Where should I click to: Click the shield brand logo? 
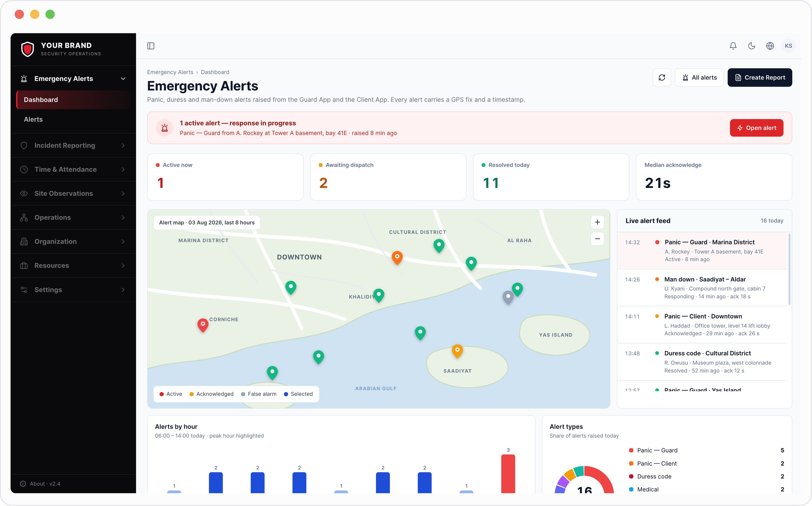pyautogui.click(x=27, y=49)
